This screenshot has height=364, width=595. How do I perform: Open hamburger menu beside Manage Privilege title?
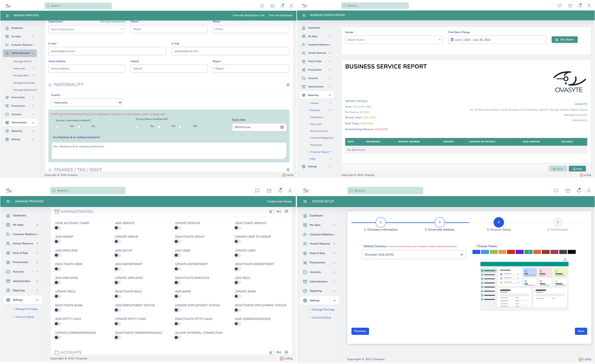click(x=8, y=201)
